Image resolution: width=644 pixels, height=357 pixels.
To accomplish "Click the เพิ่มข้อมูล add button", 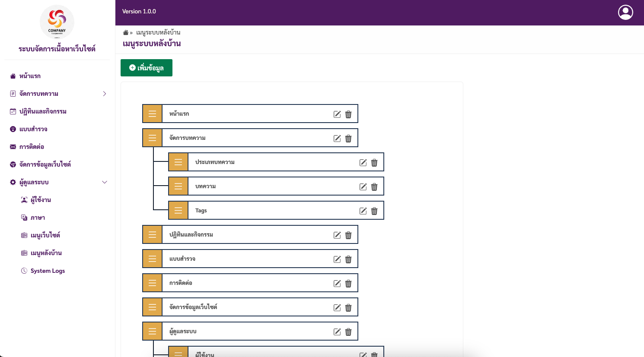I will click(147, 68).
